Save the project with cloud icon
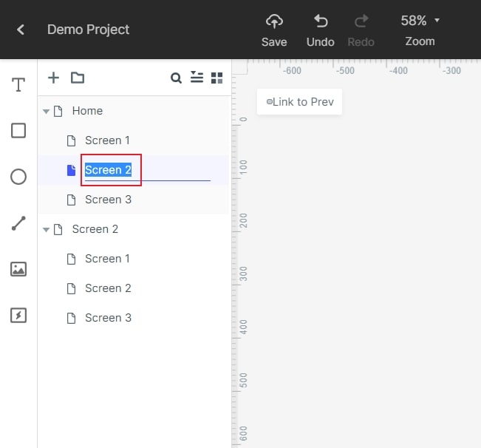This screenshot has width=481, height=448. [274, 30]
